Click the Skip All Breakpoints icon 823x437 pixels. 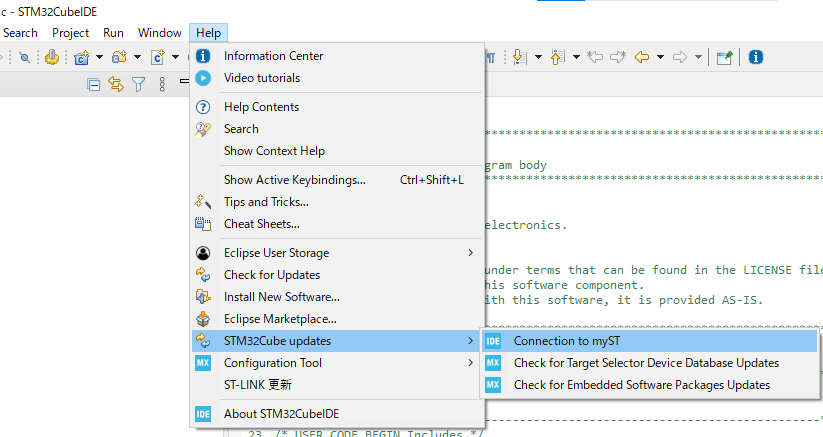25,57
